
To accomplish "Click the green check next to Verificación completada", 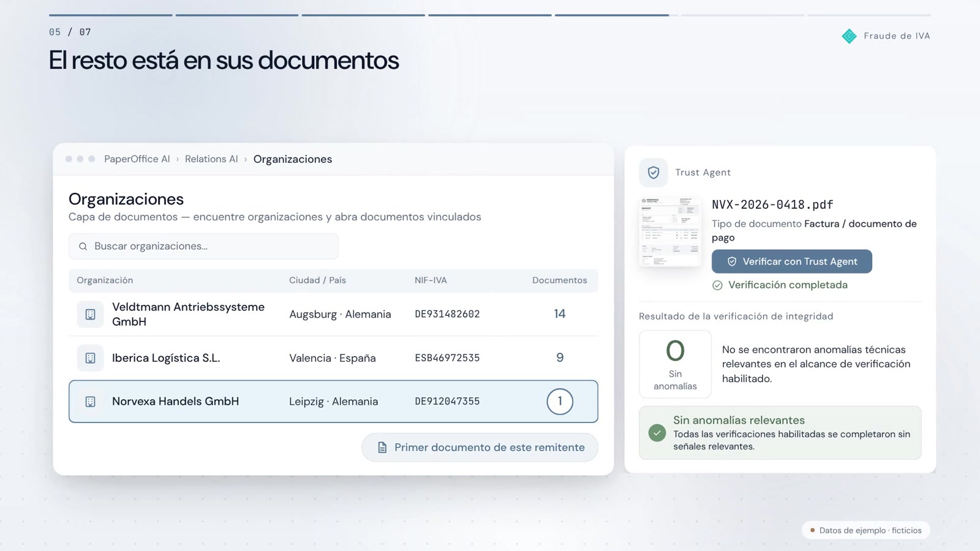I will pyautogui.click(x=717, y=285).
